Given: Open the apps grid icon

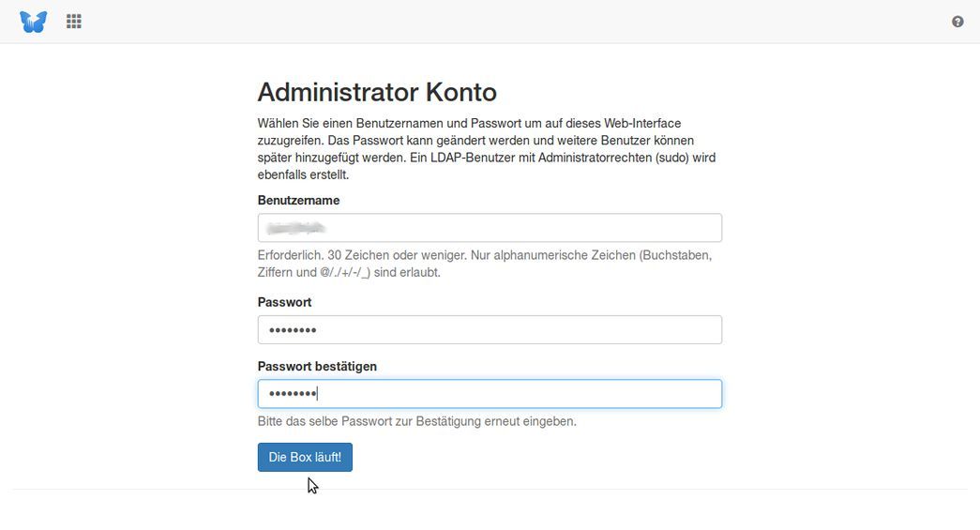Looking at the screenshot, I should tap(74, 22).
